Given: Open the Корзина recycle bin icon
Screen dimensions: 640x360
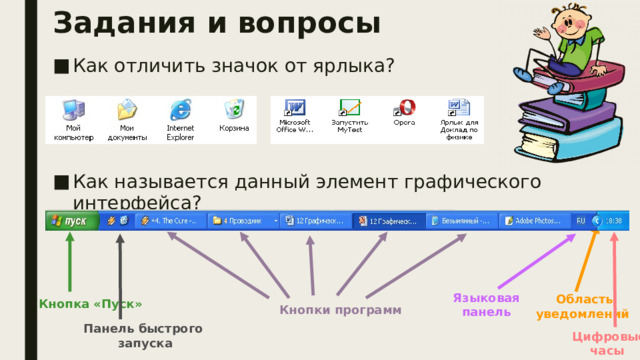Looking at the screenshot, I should (234, 116).
